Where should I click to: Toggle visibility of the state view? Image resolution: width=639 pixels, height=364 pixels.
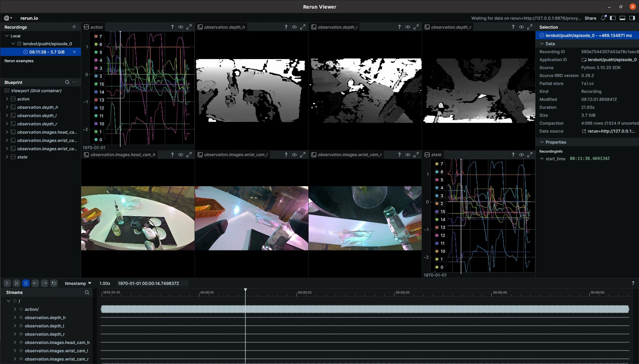(521, 155)
